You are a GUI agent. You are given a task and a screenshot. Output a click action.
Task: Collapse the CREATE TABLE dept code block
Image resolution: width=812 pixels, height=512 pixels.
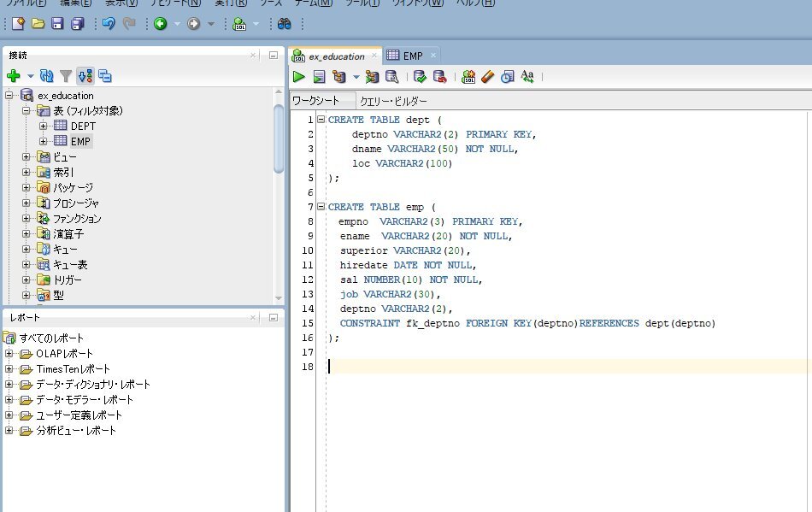coord(321,120)
